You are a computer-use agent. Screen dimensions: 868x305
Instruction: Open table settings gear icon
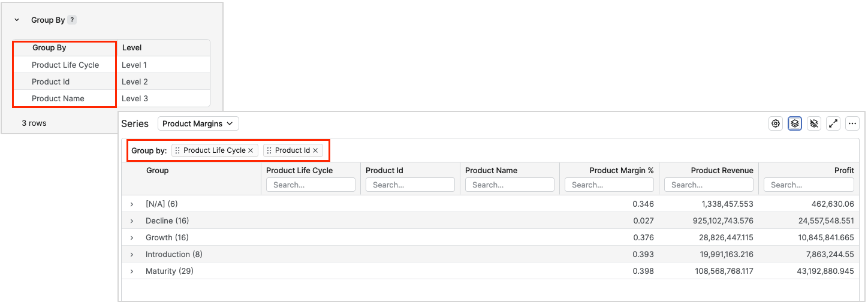776,123
